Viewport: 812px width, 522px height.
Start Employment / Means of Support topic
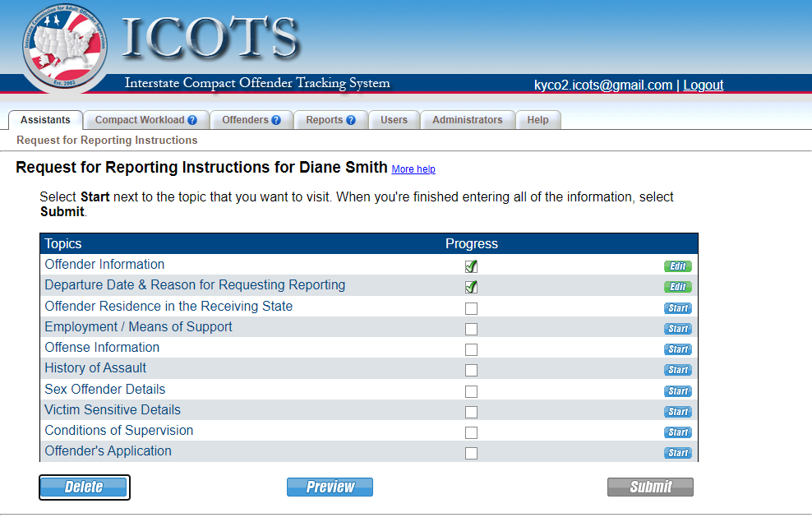pos(678,329)
